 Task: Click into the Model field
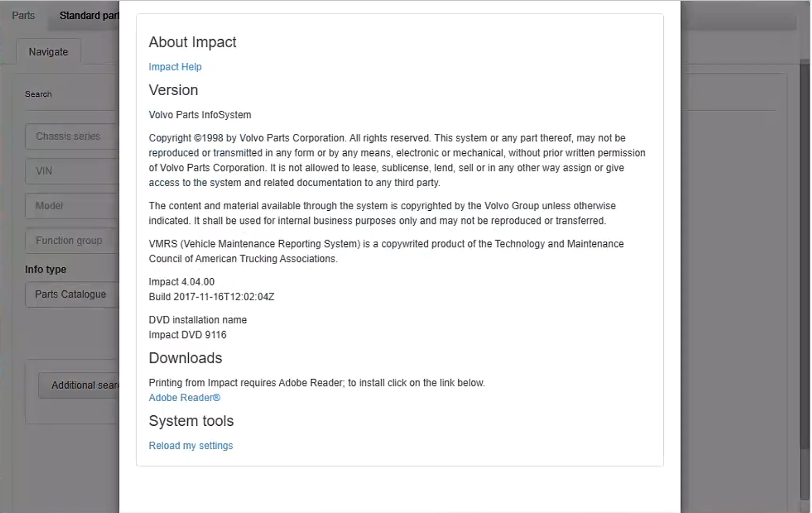click(71, 206)
